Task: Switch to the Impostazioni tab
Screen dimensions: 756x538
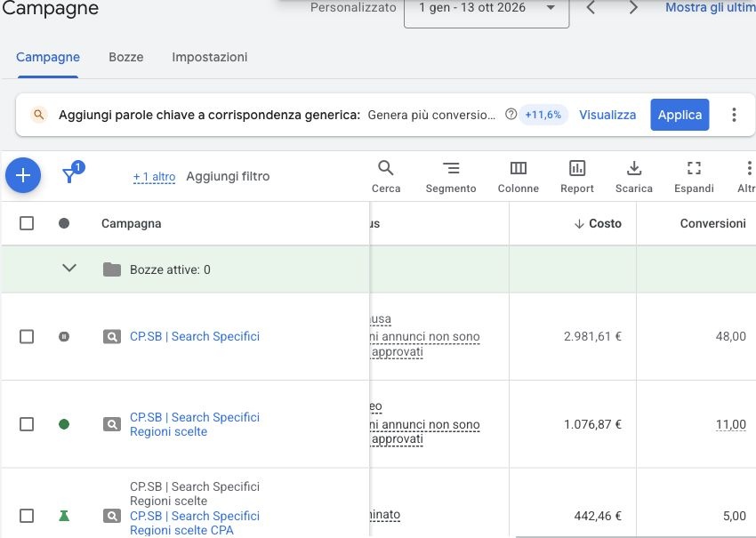Action: pyautogui.click(x=209, y=57)
